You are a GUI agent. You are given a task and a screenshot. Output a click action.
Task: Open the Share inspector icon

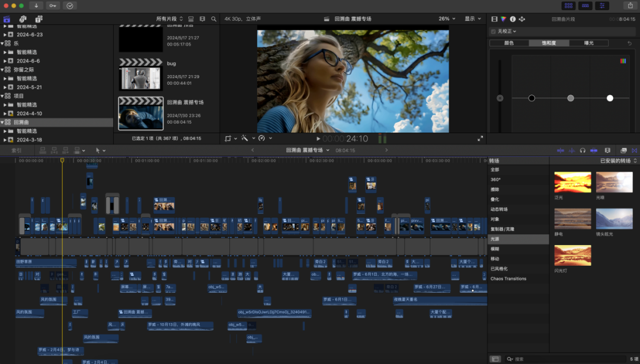[x=521, y=19]
